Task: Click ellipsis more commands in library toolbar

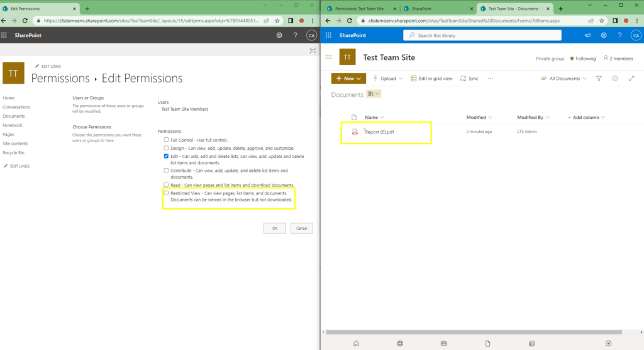Action: (x=490, y=79)
